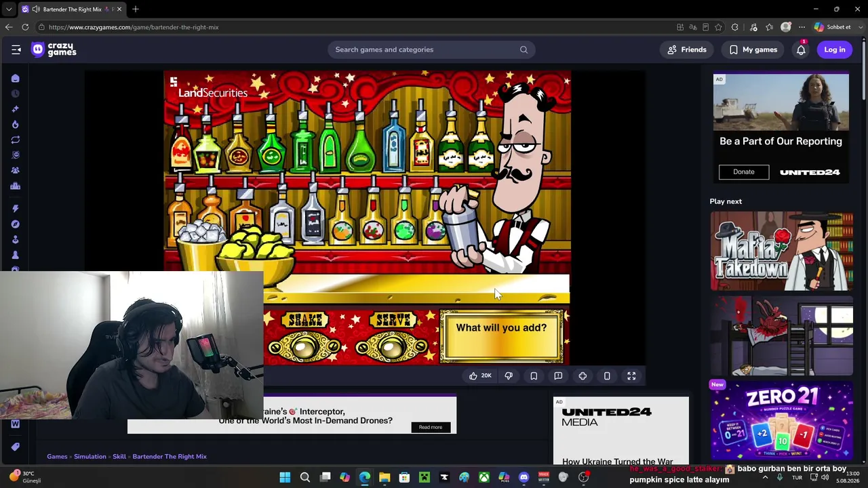The image size is (868, 488).
Task: Click the Log in button
Action: [x=835, y=49]
